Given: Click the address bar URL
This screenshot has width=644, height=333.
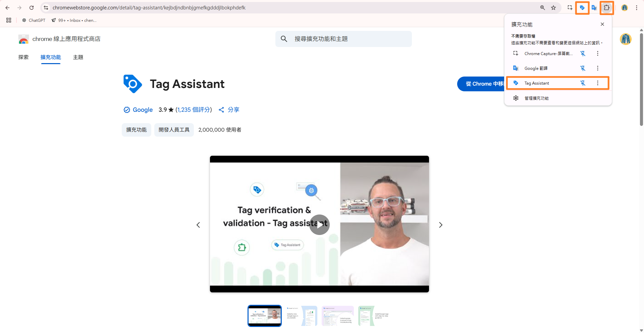Looking at the screenshot, I should coord(149,8).
